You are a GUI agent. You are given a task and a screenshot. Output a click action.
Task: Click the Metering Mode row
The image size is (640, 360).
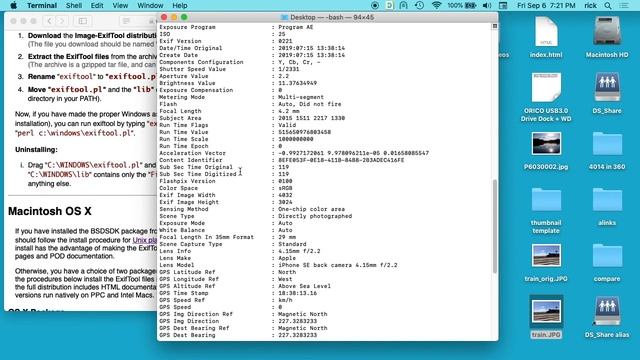coord(242,97)
